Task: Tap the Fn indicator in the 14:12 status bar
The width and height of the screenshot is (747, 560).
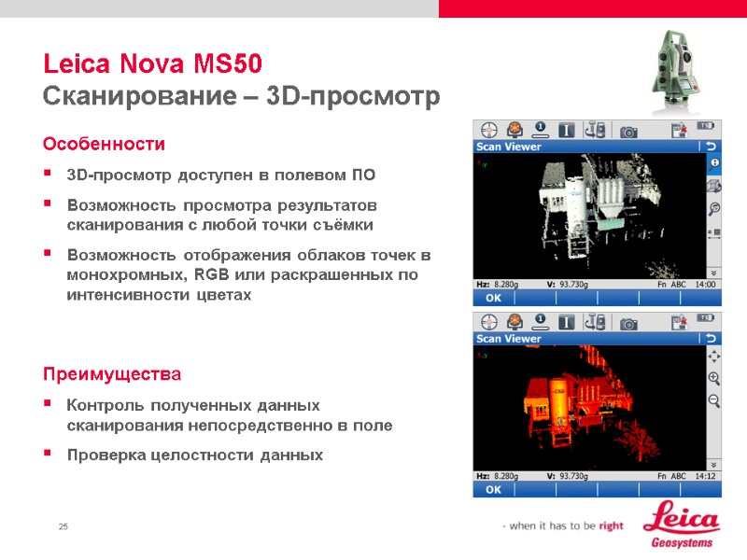Action: click(662, 476)
